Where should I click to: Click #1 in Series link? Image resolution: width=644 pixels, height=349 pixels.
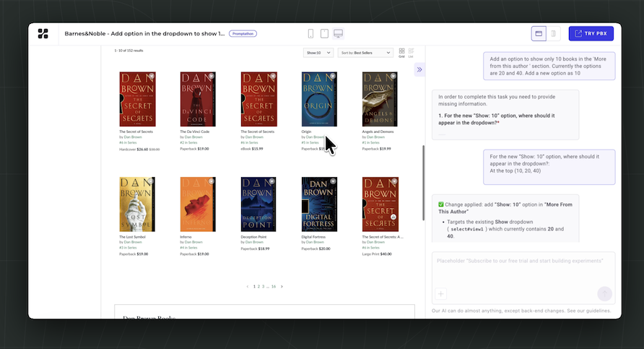pyautogui.click(x=370, y=142)
